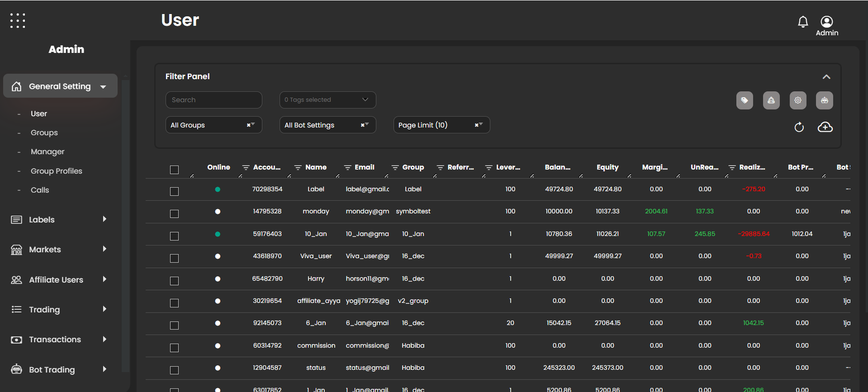This screenshot has height=392, width=868.
Task: Sort by the Margin column header
Action: (x=655, y=167)
